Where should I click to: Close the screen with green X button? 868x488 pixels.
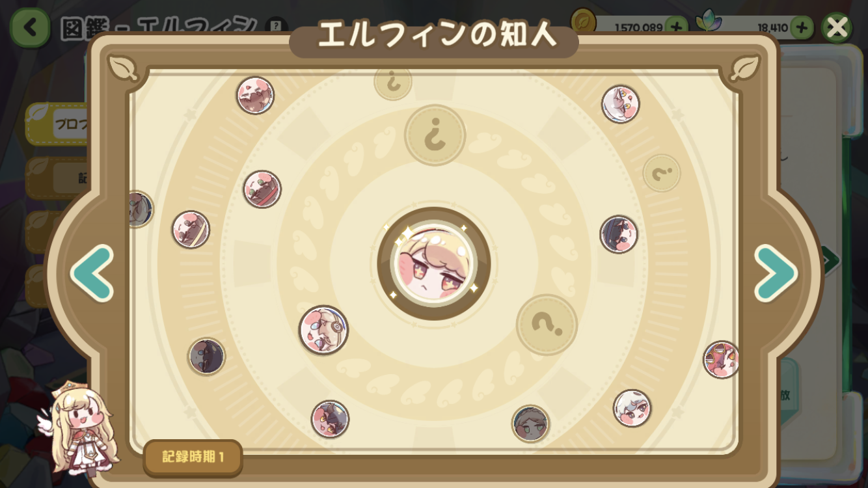837,27
